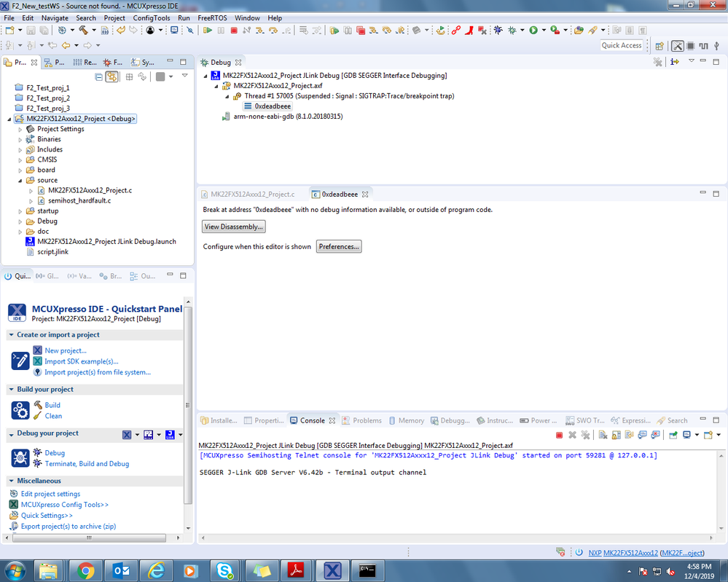The width and height of the screenshot is (728, 582).
Task: Open Outlook from taskbar
Action: 121,570
